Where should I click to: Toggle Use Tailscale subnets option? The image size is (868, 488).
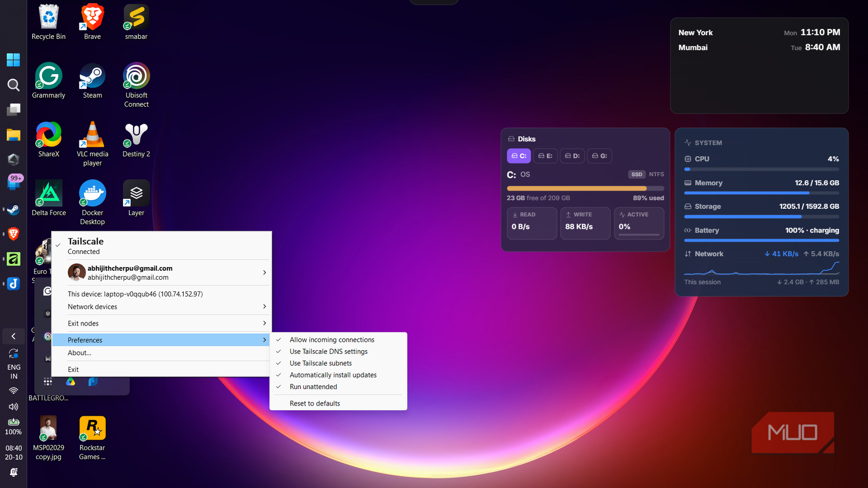pyautogui.click(x=338, y=363)
